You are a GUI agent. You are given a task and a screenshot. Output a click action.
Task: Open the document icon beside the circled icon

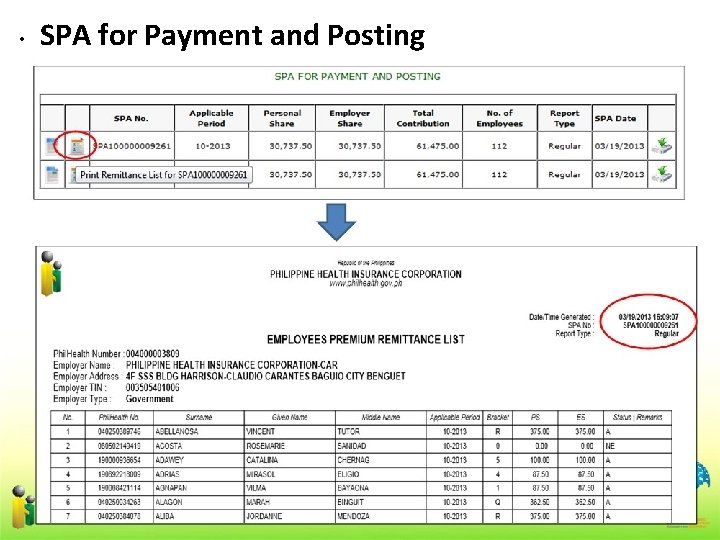(52, 146)
